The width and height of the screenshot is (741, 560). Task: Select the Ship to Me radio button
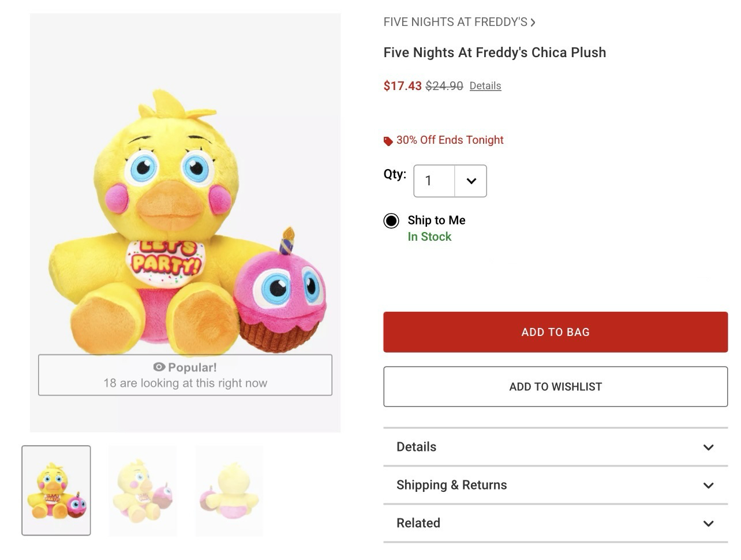[391, 221]
